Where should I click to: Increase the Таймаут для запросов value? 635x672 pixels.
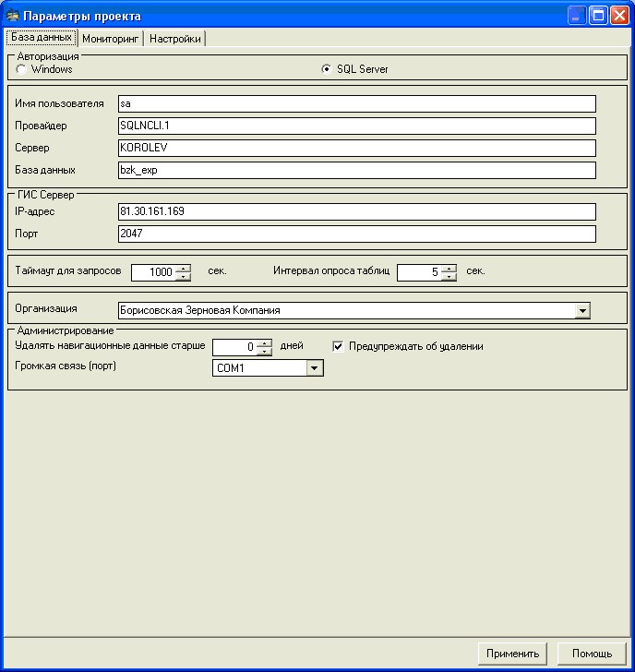coord(184,268)
